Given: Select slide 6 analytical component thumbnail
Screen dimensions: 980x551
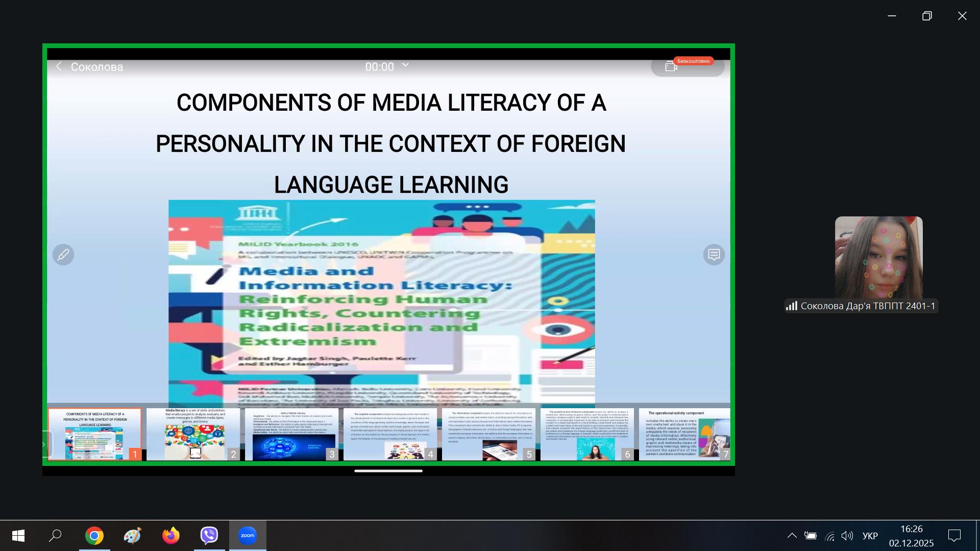Looking at the screenshot, I should click(x=587, y=434).
